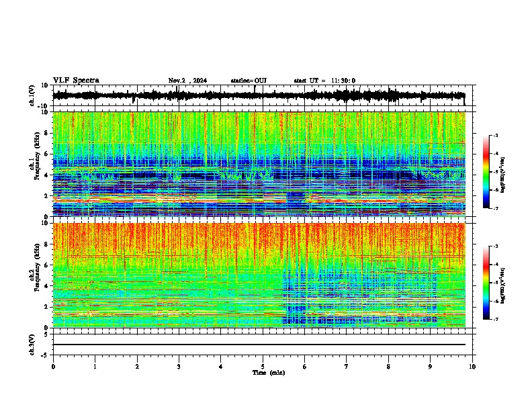Click the "Time (min)" axis label

[x=269, y=373]
